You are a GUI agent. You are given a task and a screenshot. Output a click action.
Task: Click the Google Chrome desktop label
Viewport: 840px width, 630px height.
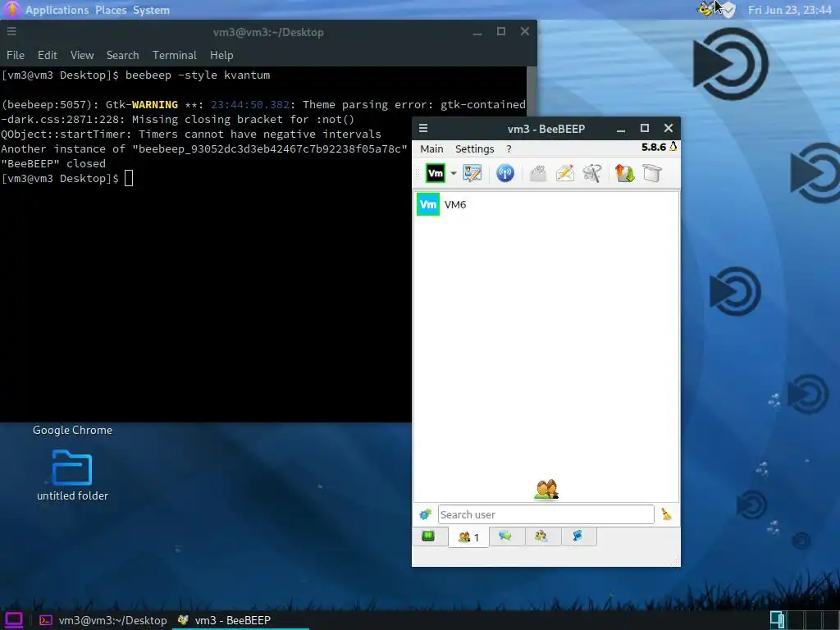coord(72,430)
